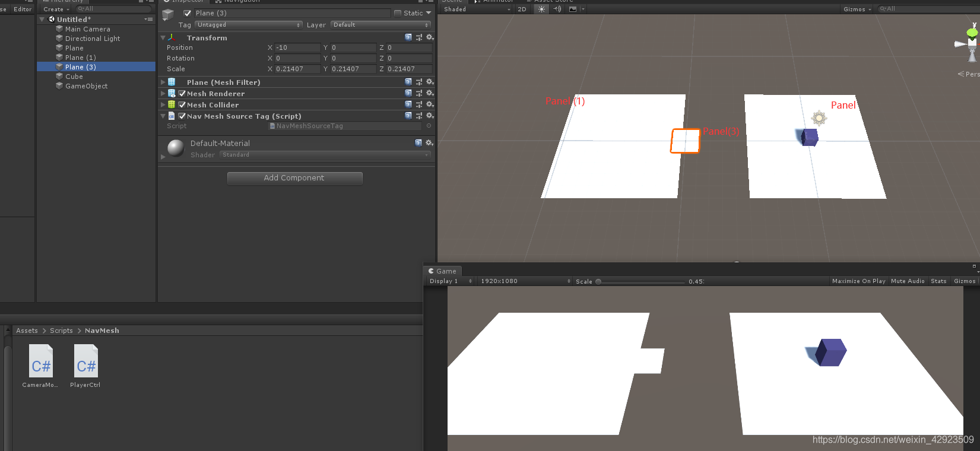Viewport: 980px width, 451px height.
Task: Toggle scene effects image icon
Action: (573, 9)
